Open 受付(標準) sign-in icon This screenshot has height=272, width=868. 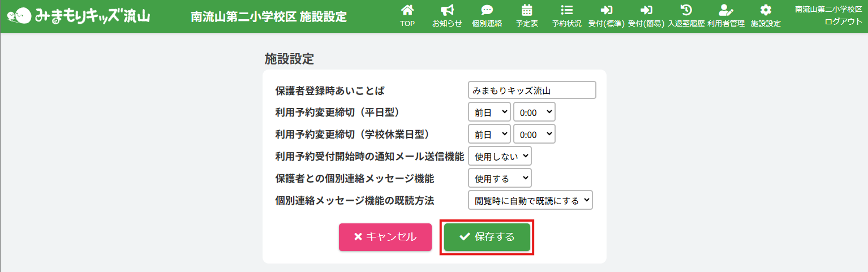click(607, 10)
